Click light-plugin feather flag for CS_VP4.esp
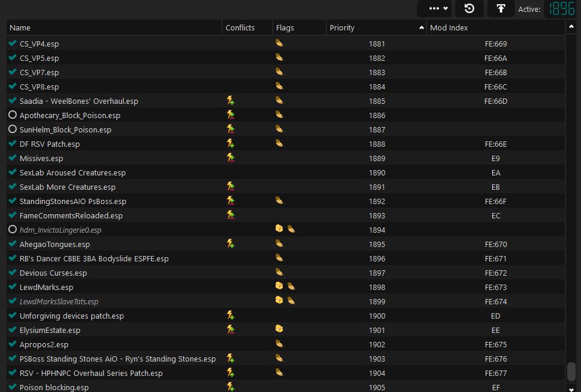The width and height of the screenshot is (581, 392). 279,44
